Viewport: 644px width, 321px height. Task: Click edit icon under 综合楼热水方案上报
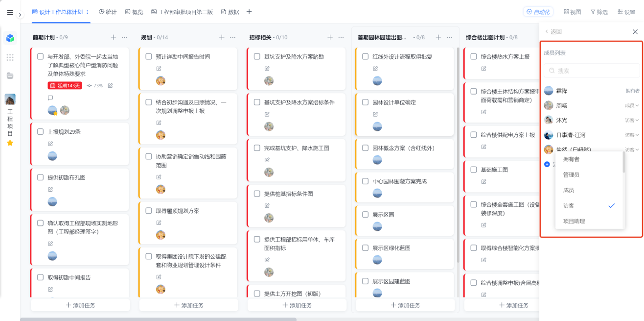click(x=483, y=68)
